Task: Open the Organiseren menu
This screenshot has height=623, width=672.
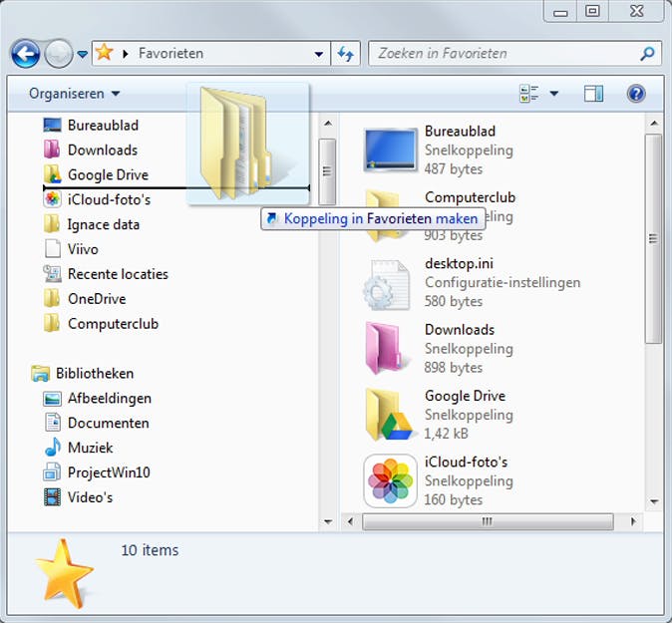Action: (x=74, y=94)
